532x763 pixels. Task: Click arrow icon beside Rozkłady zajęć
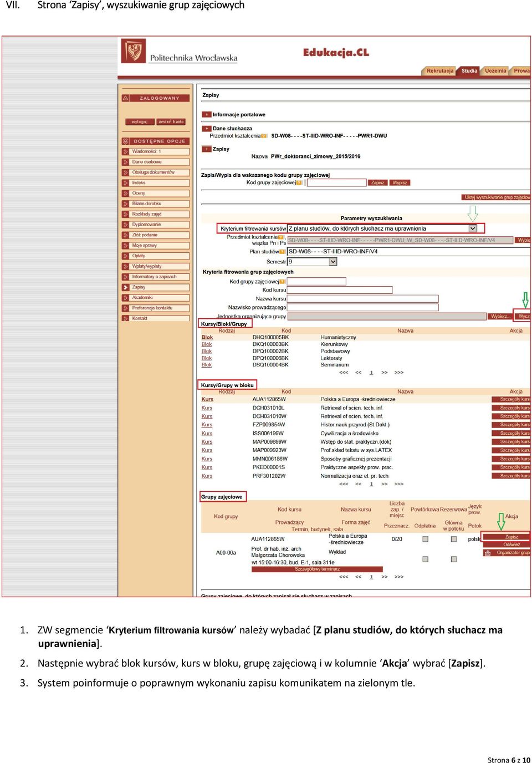[x=126, y=214]
